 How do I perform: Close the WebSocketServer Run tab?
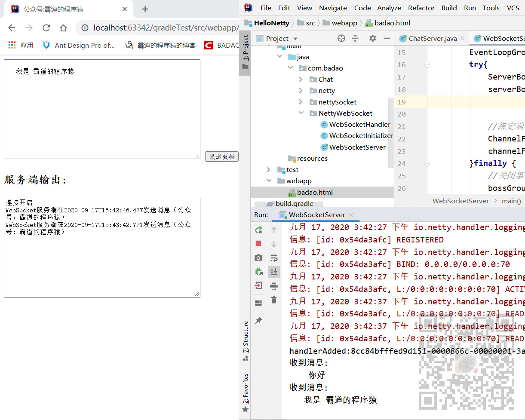351,215
